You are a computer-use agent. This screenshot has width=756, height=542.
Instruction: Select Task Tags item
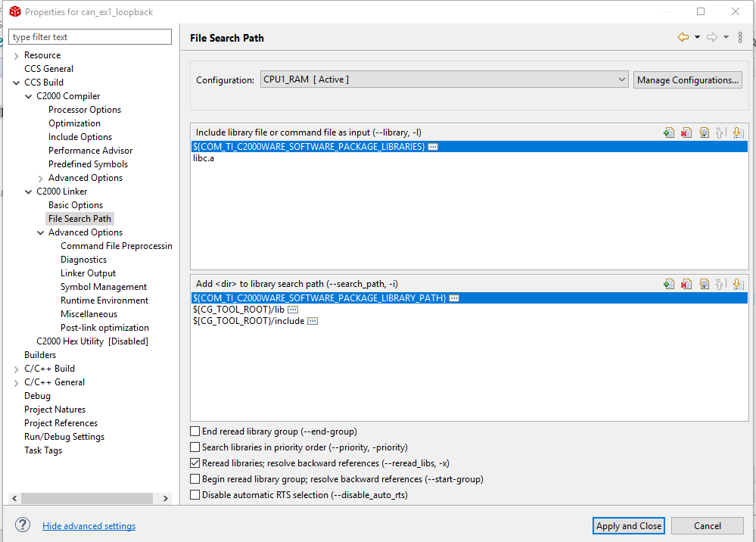click(43, 450)
